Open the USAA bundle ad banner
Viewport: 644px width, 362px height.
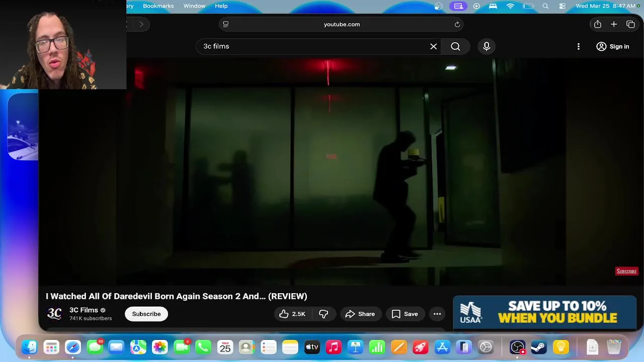click(545, 313)
